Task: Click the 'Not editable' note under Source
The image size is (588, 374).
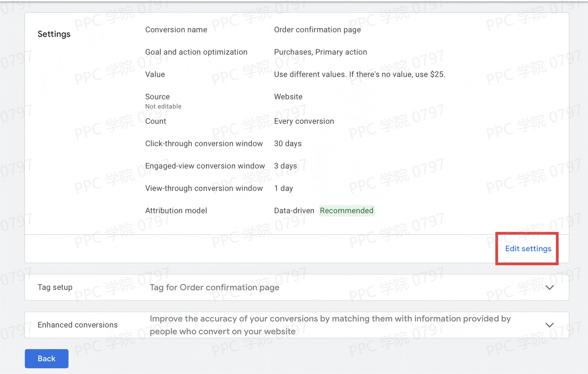Action: (x=163, y=106)
